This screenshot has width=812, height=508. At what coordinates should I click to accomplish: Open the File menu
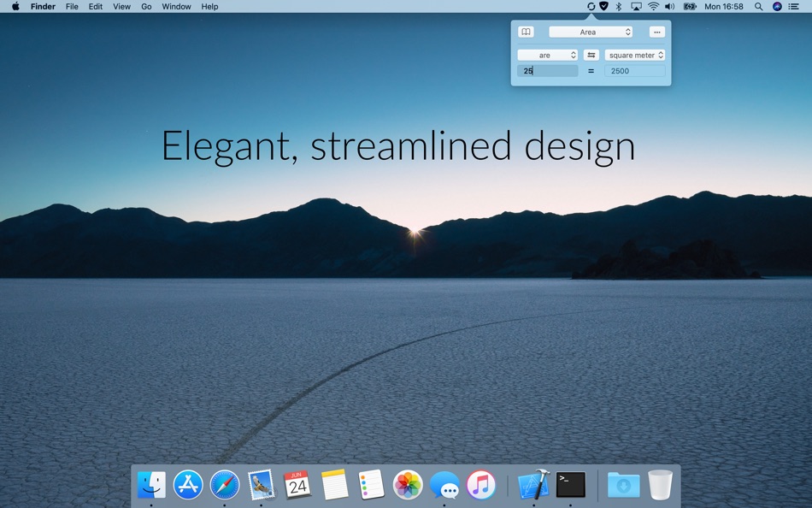click(72, 7)
